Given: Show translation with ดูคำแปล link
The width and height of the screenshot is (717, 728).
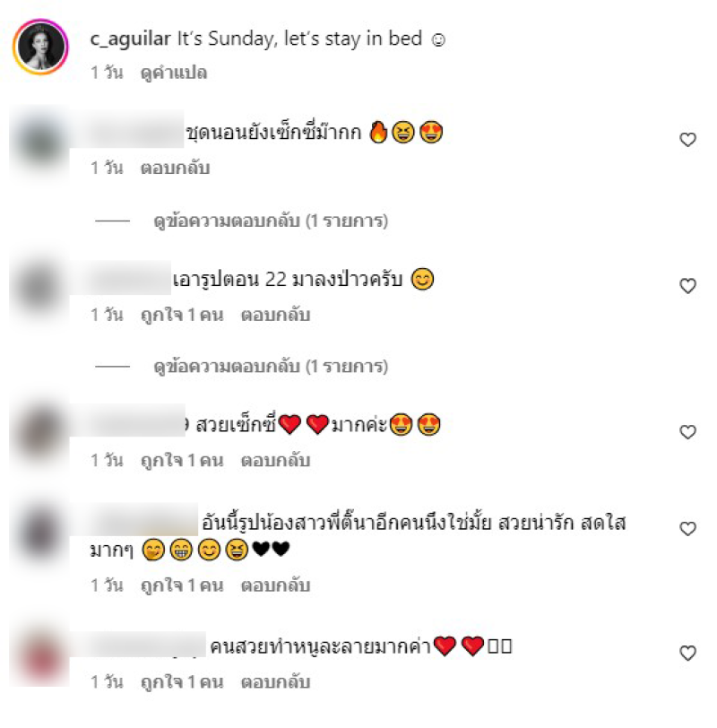Looking at the screenshot, I should [174, 73].
